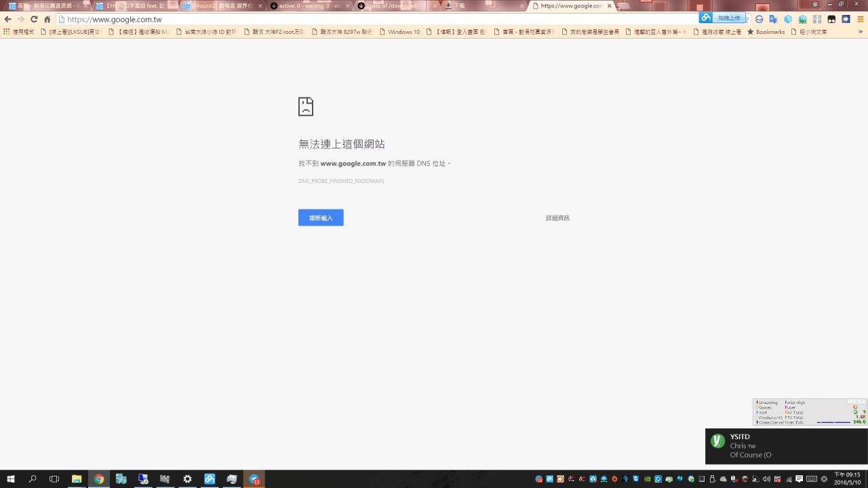Click the NVIDIA tray icon
This screenshot has width=868, height=488.
(x=647, y=479)
